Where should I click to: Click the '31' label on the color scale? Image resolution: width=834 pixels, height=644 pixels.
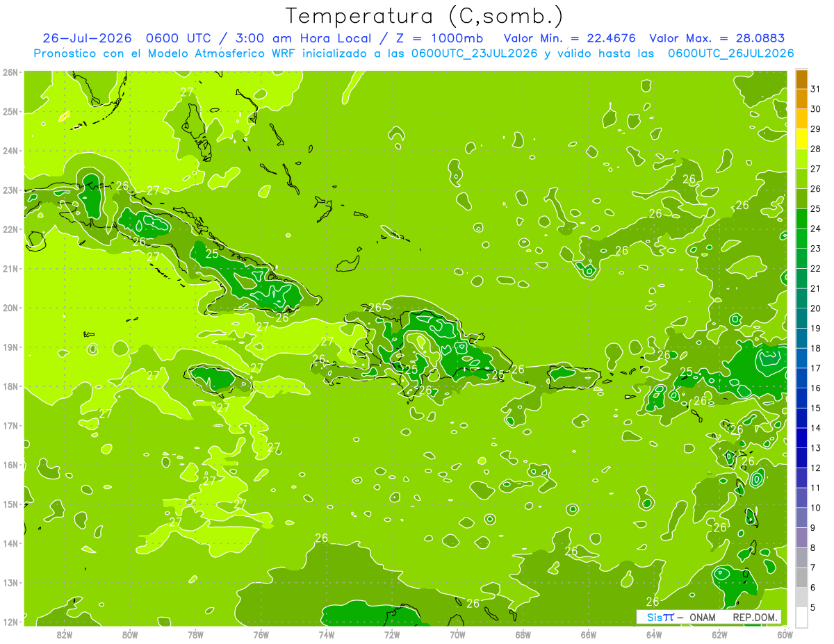(816, 88)
